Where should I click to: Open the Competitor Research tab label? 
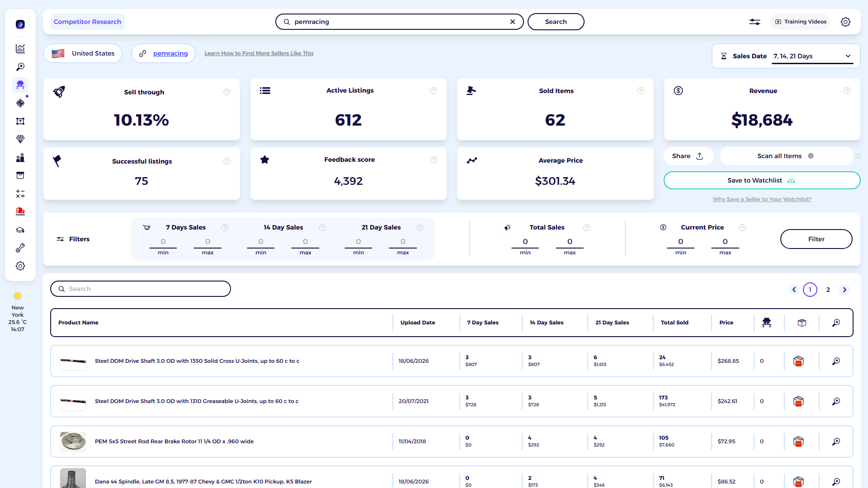pyautogui.click(x=87, y=22)
